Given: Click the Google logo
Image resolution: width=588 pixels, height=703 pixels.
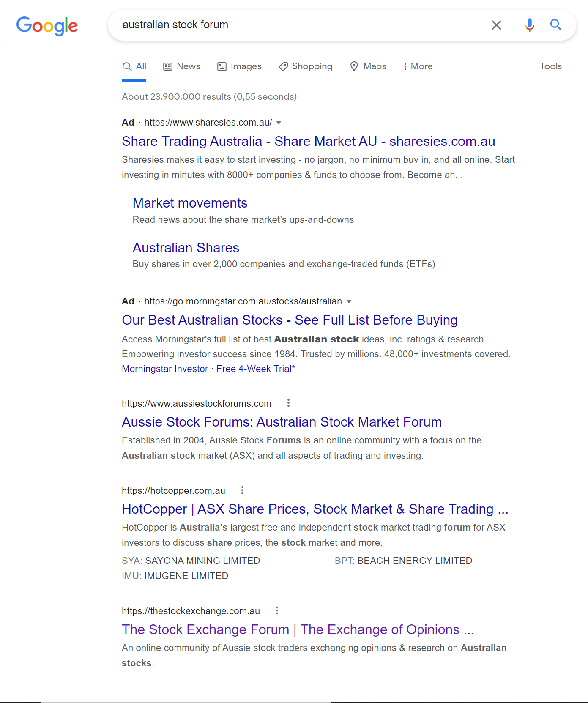Looking at the screenshot, I should click(x=47, y=26).
